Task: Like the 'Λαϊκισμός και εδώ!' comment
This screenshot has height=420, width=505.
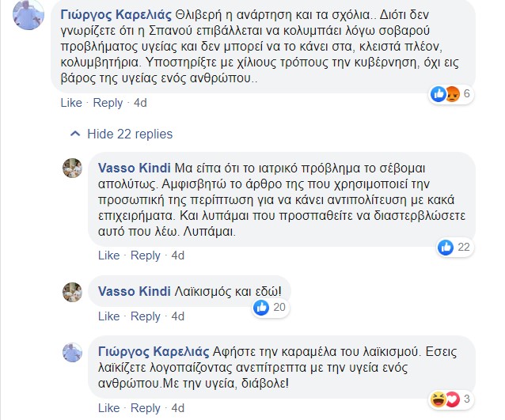Action: (109, 316)
